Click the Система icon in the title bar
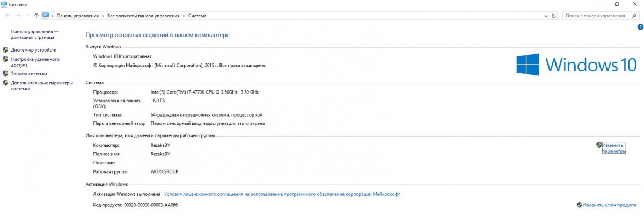Screen dimensions: 644x222 click(4, 4)
